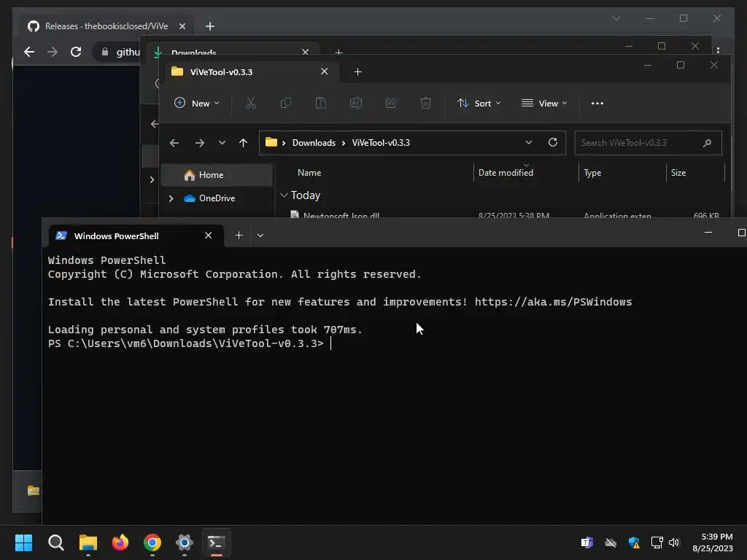Click Chrome's back arrow button

coord(29,52)
